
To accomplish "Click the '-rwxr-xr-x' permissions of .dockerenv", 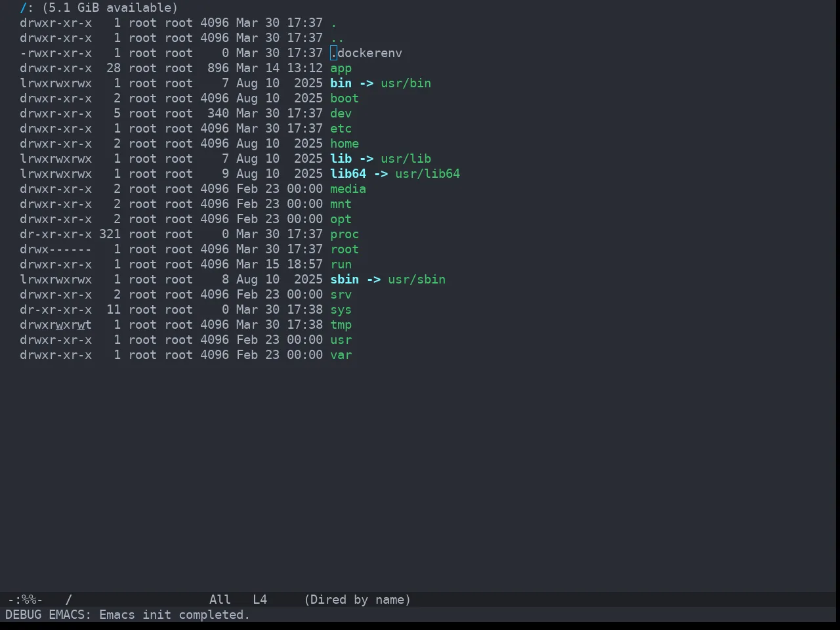I will 56,53.
